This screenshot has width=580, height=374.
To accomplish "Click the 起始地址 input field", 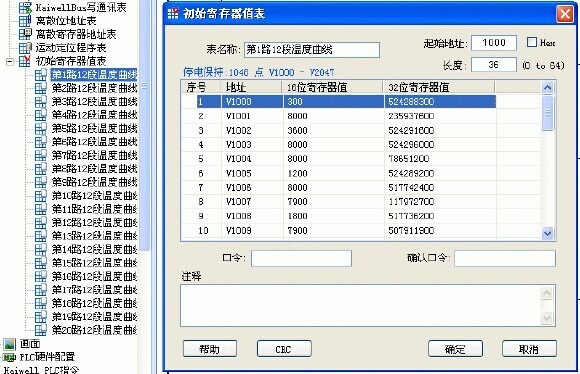I will 494,43.
